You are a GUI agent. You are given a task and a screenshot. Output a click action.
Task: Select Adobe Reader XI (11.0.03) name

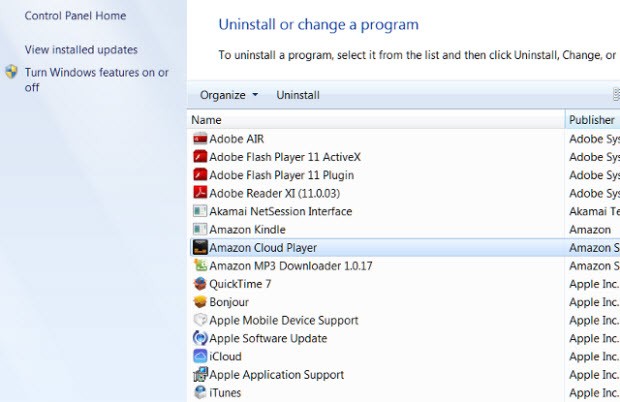point(274,193)
